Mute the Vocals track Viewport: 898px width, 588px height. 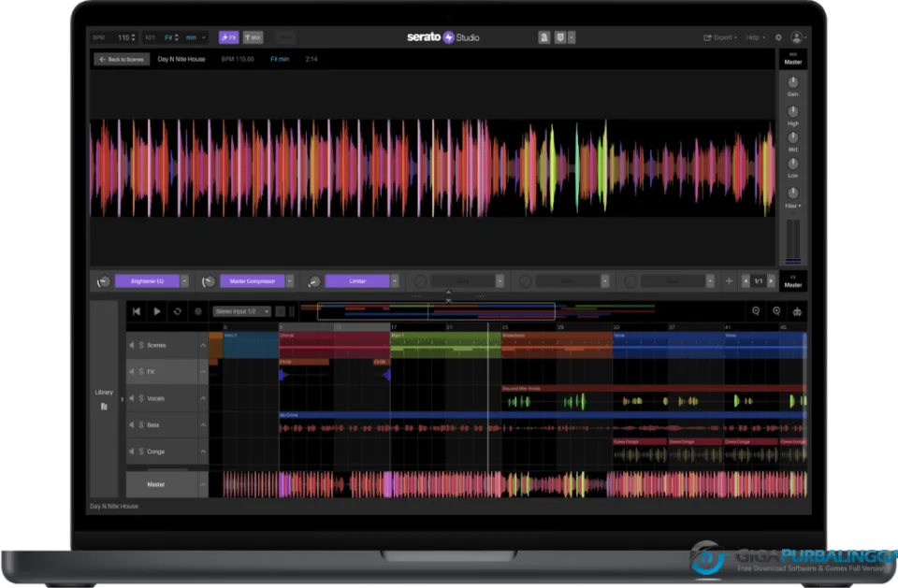[132, 398]
